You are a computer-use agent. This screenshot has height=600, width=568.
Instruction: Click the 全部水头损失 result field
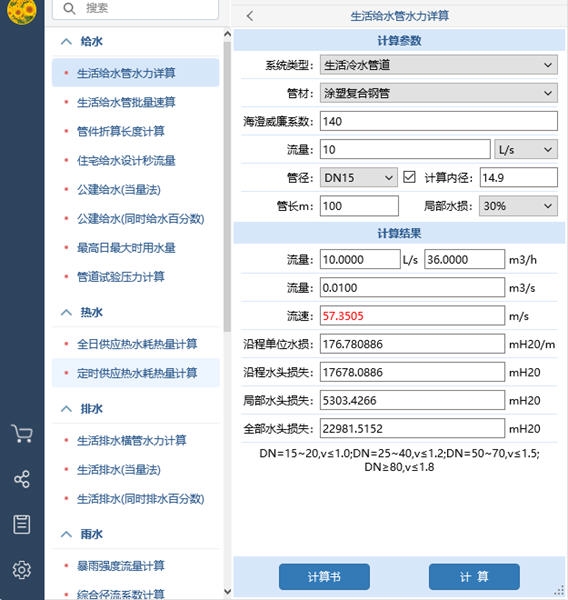(412, 429)
